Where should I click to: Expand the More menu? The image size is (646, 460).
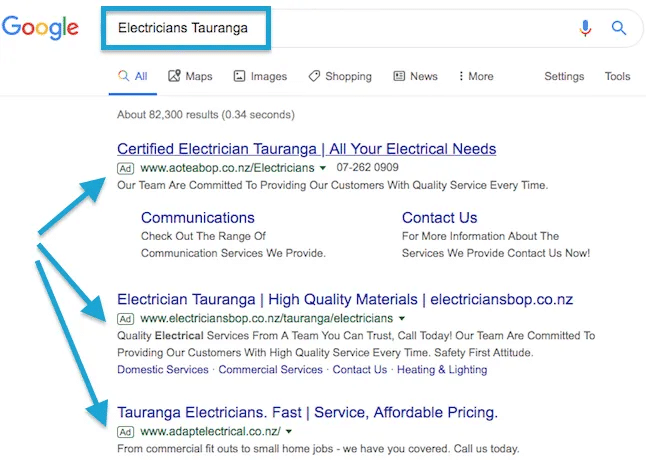pyautogui.click(x=476, y=76)
